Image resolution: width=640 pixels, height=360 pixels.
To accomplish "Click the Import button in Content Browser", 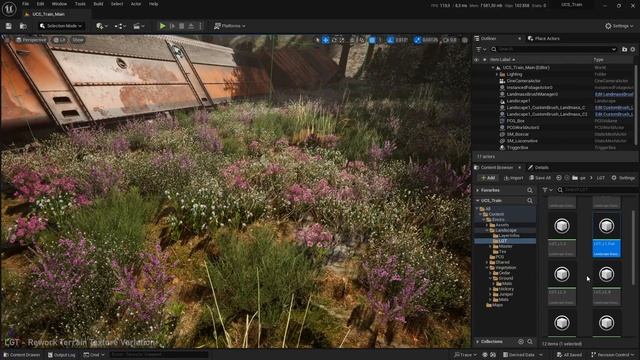I will click(x=513, y=178).
